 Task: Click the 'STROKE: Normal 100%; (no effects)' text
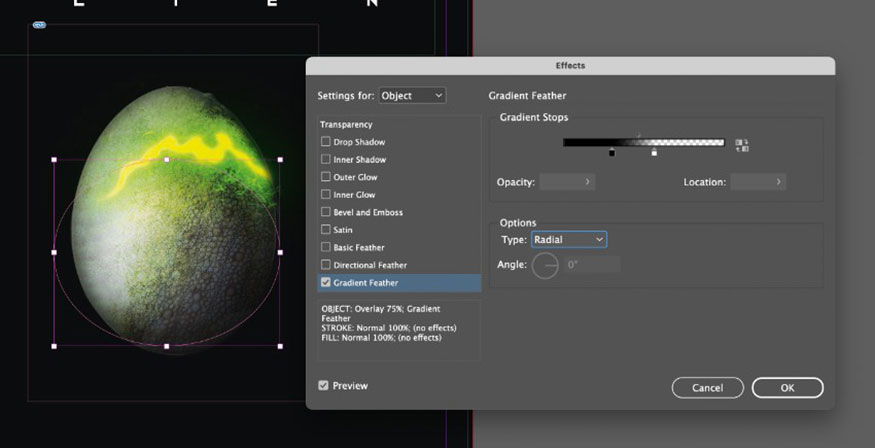389,328
